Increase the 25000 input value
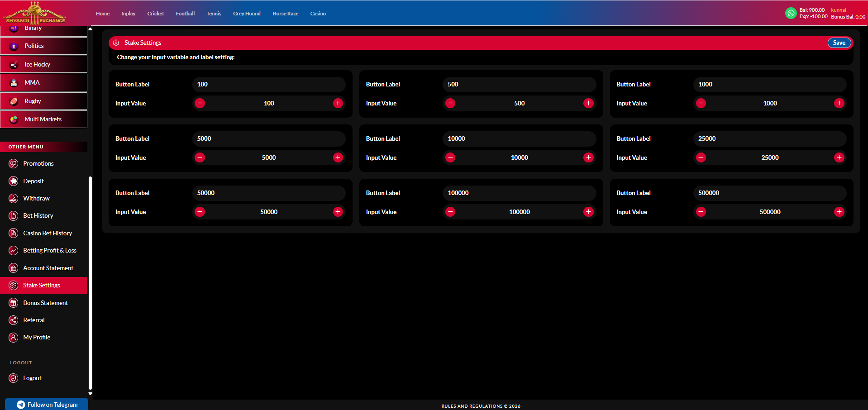 839,157
